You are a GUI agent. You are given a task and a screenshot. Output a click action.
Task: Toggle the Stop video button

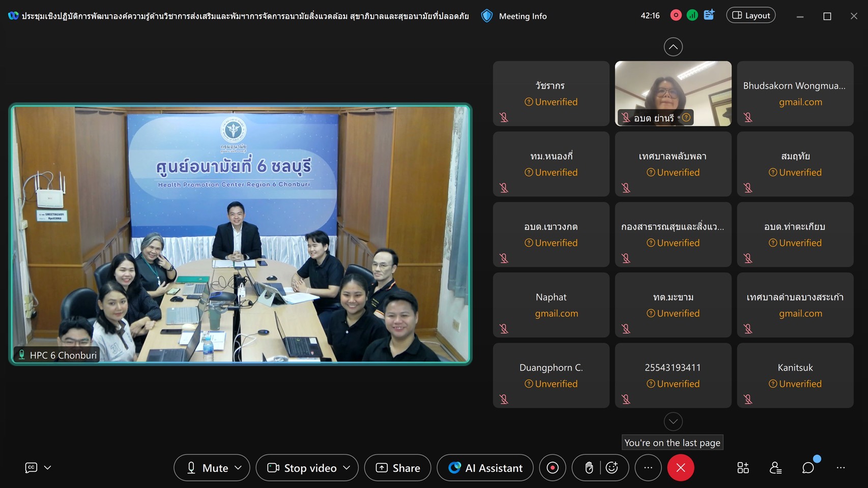point(302,468)
